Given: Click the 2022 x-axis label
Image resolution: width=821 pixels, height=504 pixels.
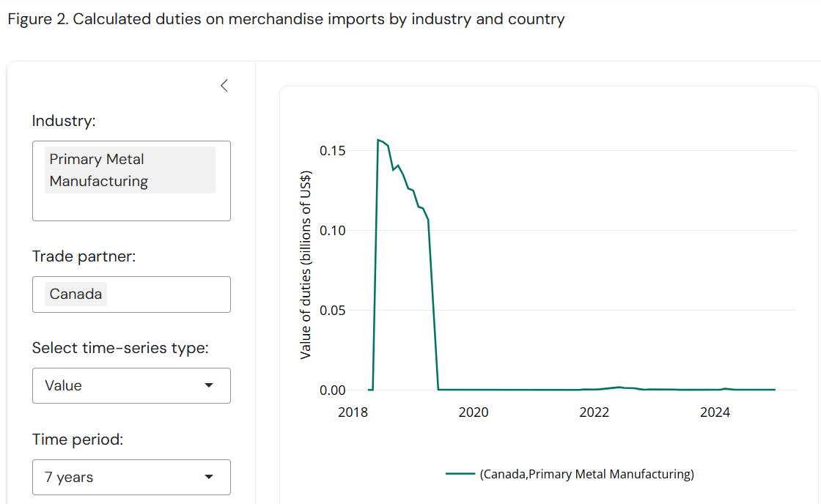Looking at the screenshot, I should 594,412.
